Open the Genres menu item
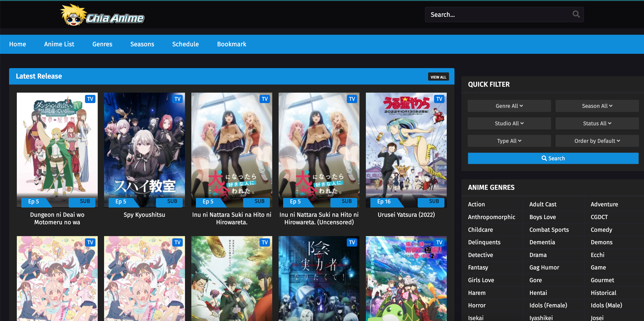644x321 pixels. click(102, 44)
